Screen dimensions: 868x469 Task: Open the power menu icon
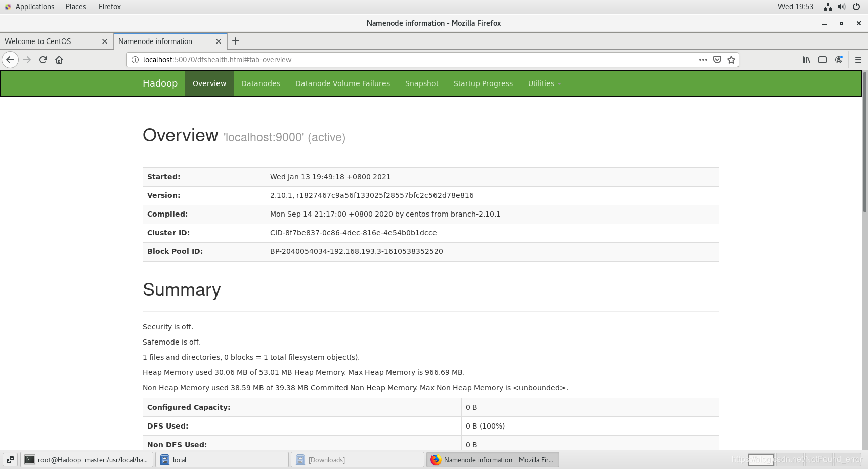pyautogui.click(x=856, y=7)
